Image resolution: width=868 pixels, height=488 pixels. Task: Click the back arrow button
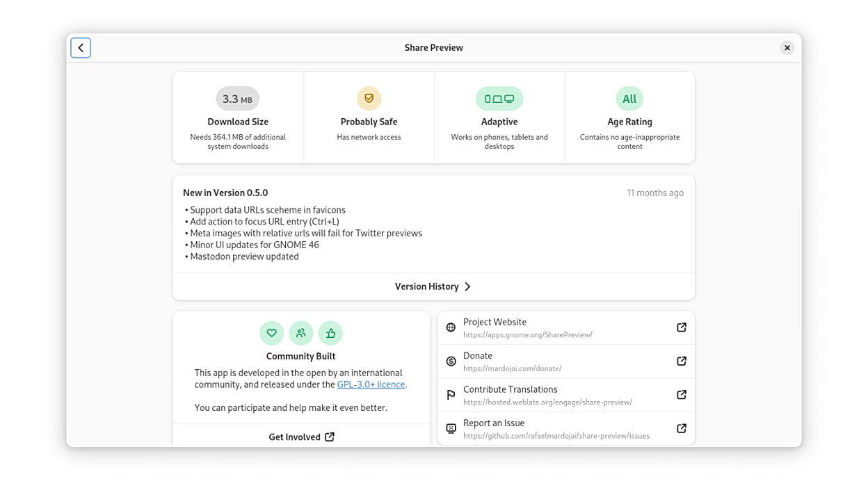pyautogui.click(x=81, y=48)
